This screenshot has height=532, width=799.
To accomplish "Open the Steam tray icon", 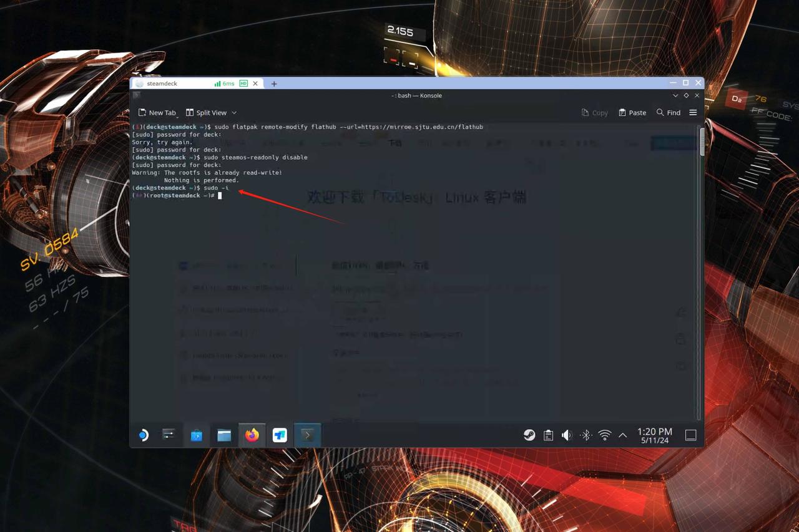I will [529, 435].
